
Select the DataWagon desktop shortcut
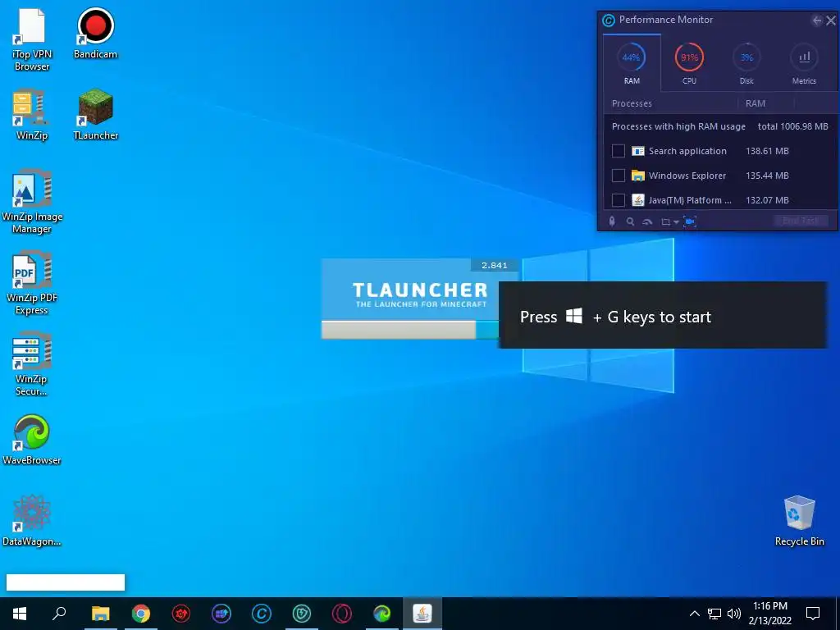pos(32,521)
